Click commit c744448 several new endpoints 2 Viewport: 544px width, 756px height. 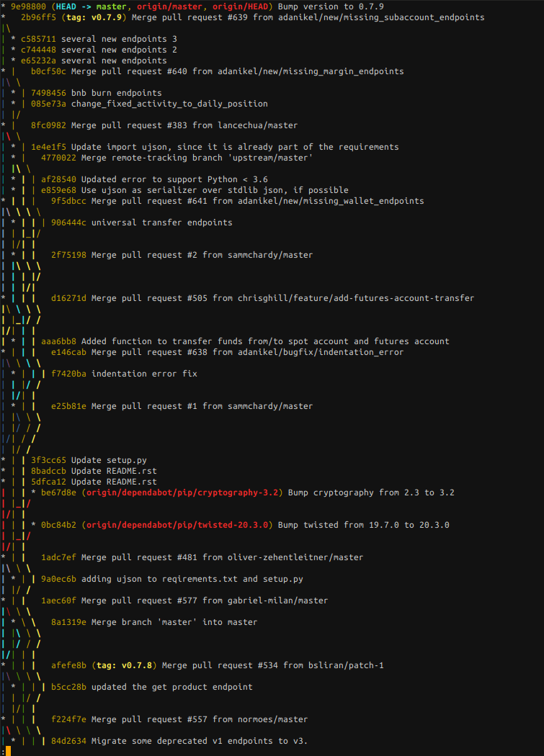click(99, 50)
